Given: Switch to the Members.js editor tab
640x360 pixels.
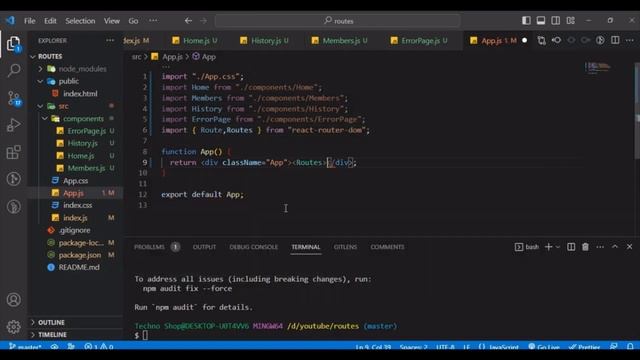Looking at the screenshot, I should (x=340, y=40).
